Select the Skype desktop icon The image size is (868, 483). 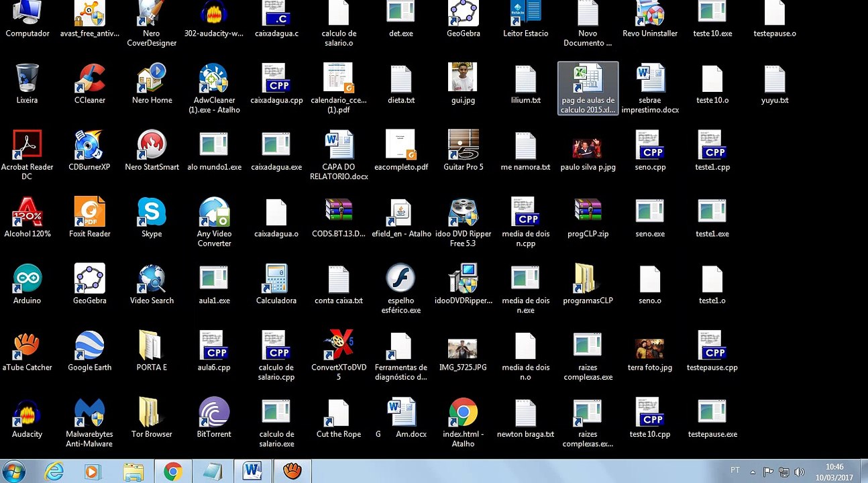(x=152, y=217)
